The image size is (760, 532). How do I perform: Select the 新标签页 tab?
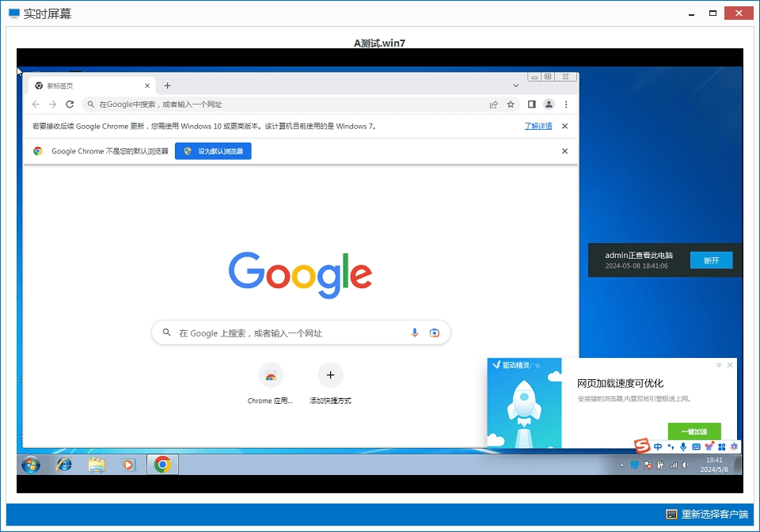click(92, 85)
